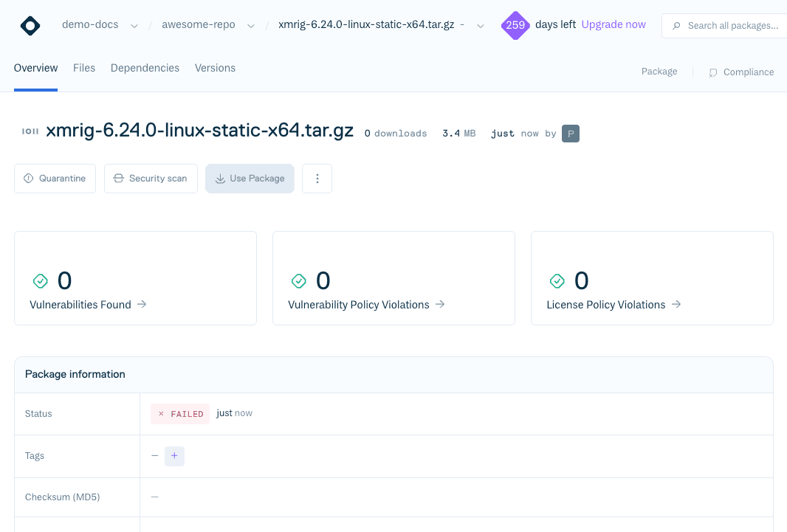Viewport: 787px width, 532px height.
Task: Switch to the Files tab
Action: (x=84, y=68)
